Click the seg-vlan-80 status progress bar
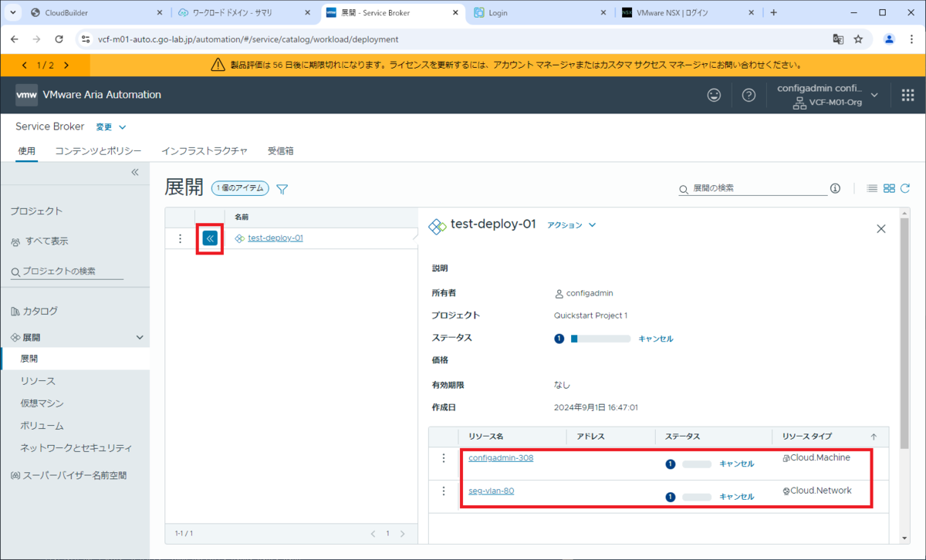The height and width of the screenshot is (560, 926). (697, 497)
